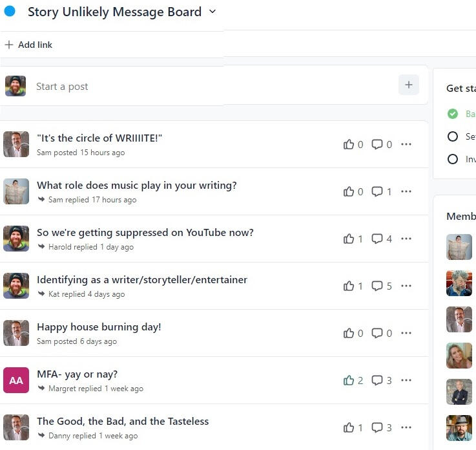The image size is (476, 450).
Task: Unlike the MFA yay or nay post
Action: [x=349, y=380]
